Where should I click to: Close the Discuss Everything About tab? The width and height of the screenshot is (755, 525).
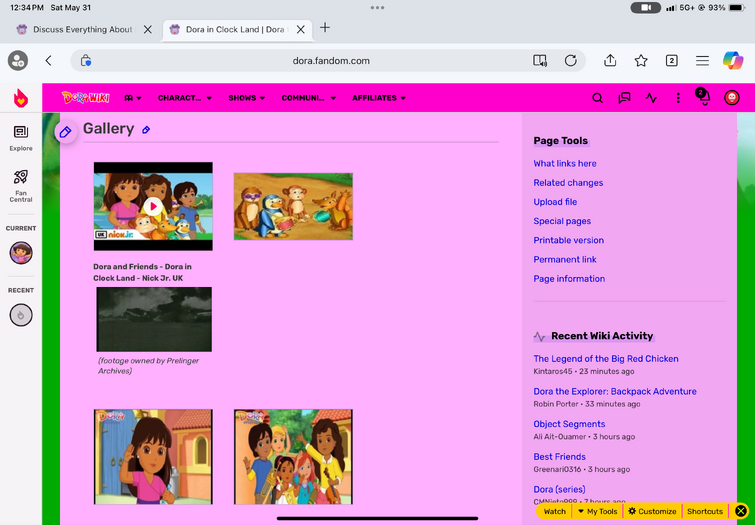[x=148, y=29]
